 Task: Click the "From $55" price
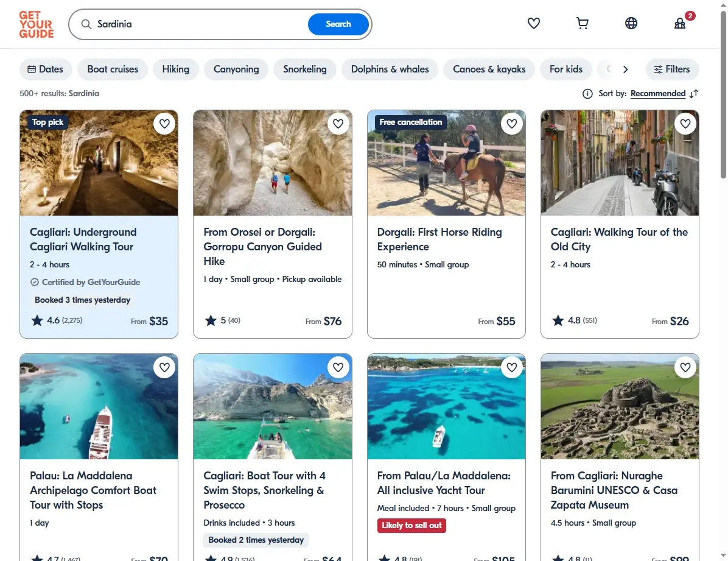(497, 321)
